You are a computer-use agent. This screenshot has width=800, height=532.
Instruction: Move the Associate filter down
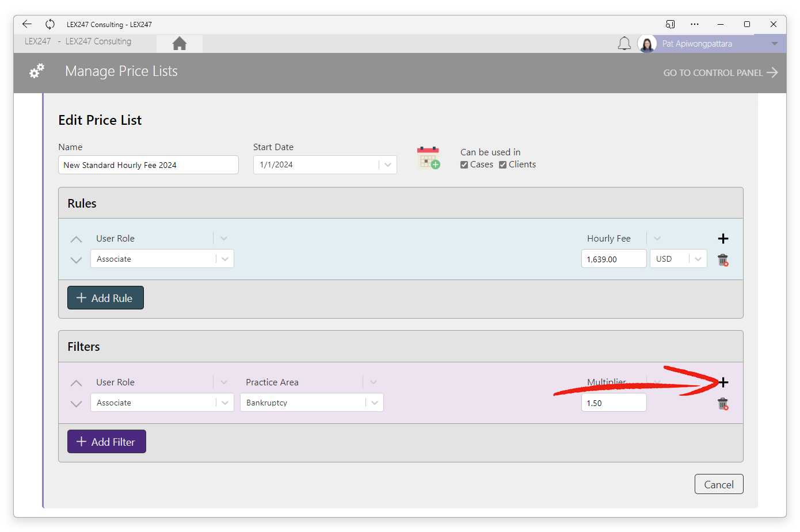[76, 404]
